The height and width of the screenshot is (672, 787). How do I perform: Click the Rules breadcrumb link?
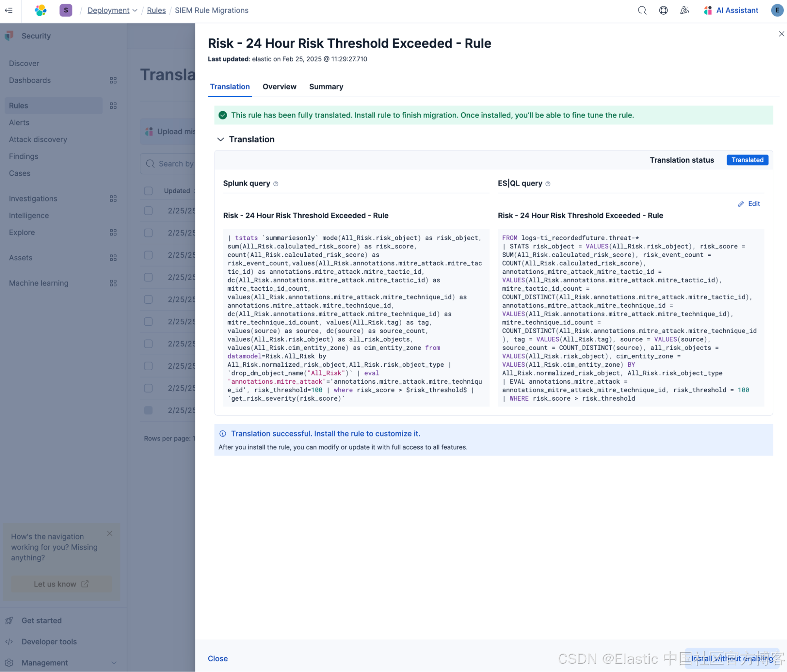156,10
